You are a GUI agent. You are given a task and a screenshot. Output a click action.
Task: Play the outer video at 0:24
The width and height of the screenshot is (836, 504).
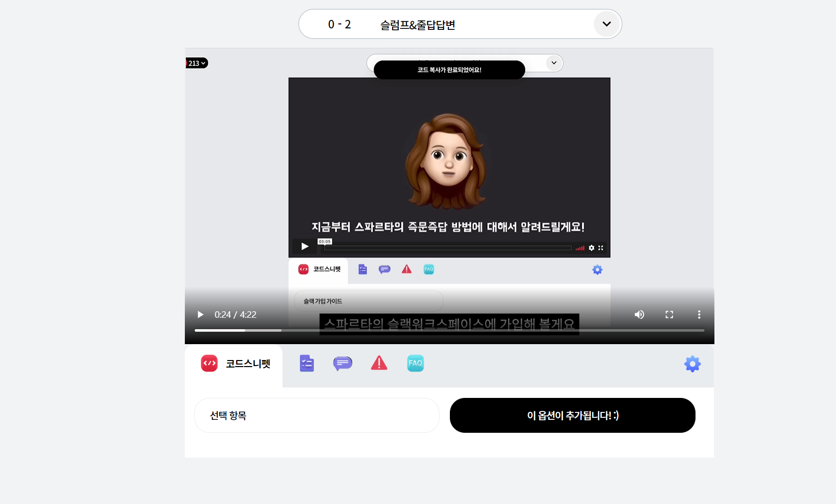click(x=200, y=315)
